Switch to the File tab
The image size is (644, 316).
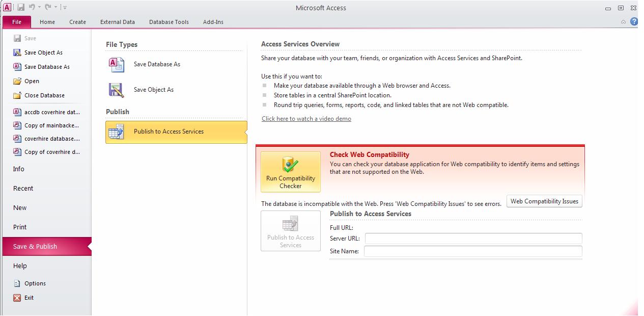coord(17,22)
